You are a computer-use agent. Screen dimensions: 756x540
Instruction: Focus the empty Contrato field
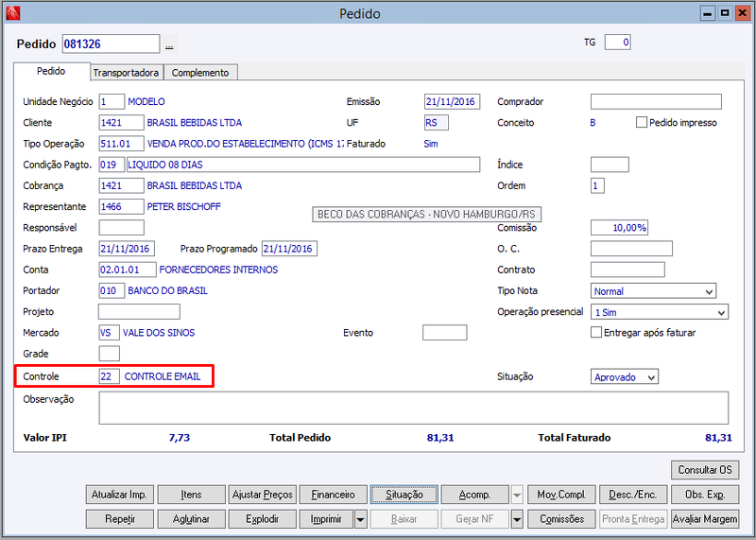(x=627, y=270)
